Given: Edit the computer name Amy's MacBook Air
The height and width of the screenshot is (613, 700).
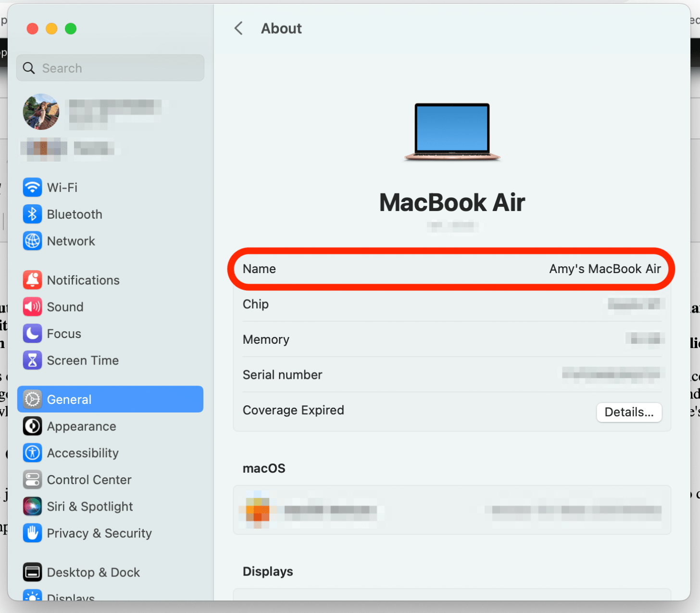Looking at the screenshot, I should [x=604, y=269].
